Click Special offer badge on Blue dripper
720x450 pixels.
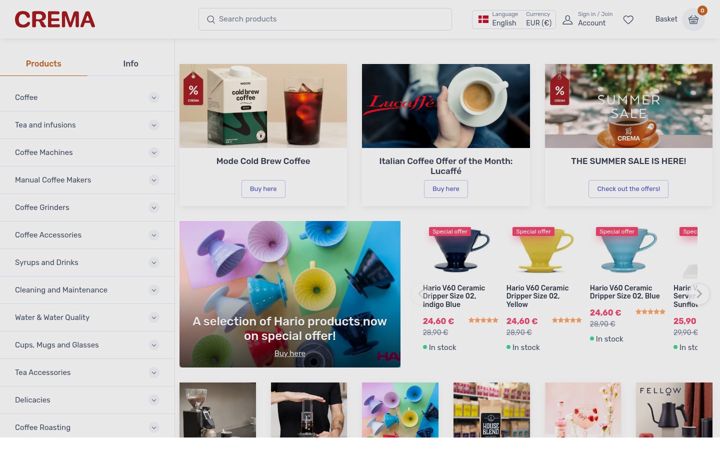pyautogui.click(x=617, y=231)
